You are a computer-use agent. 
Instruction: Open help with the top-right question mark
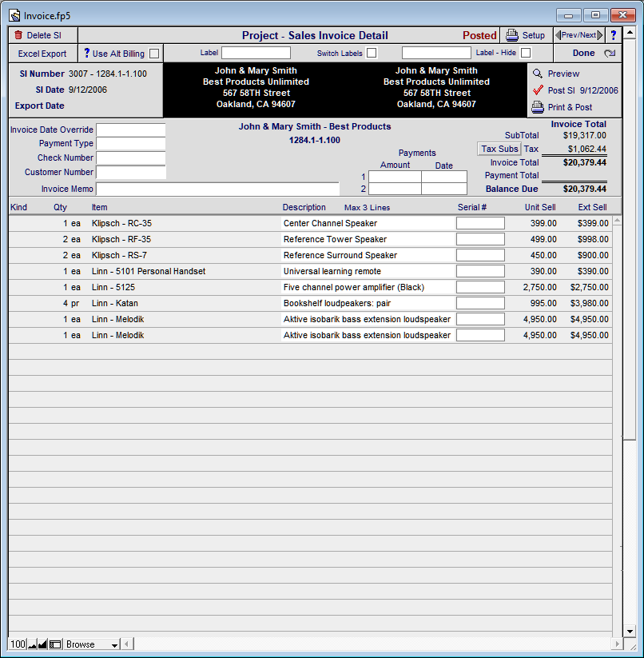click(x=614, y=35)
